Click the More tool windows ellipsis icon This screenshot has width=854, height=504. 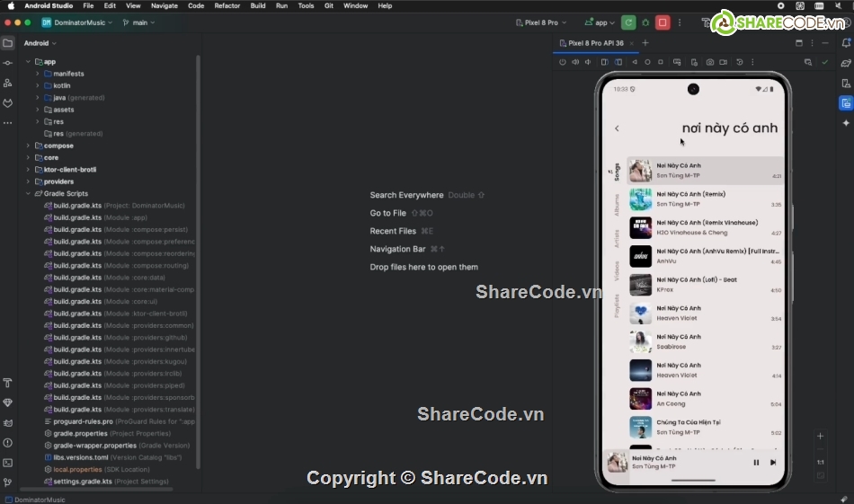(x=7, y=123)
